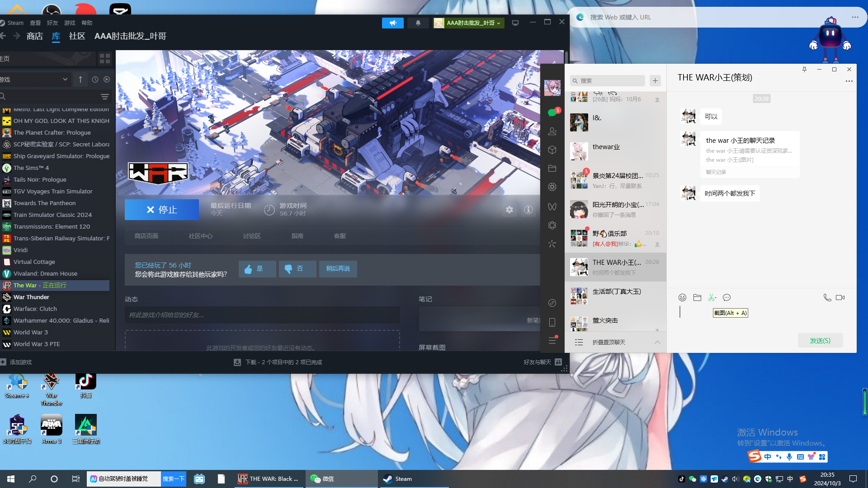Screen dimensions: 868x488
Task: Click the 稍后再说 button
Action: pyautogui.click(x=338, y=269)
